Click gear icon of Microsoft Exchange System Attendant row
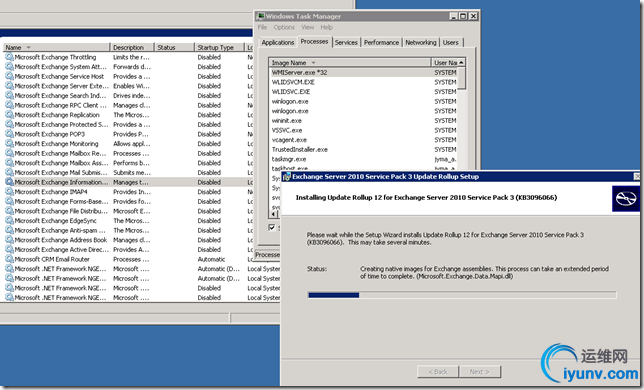Viewport: 644px width, 390px height. 9,67
